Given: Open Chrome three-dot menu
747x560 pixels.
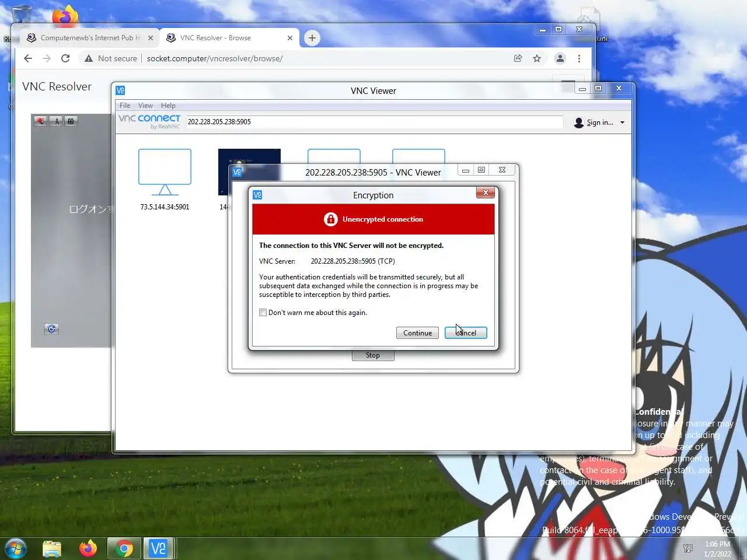Looking at the screenshot, I should point(579,58).
